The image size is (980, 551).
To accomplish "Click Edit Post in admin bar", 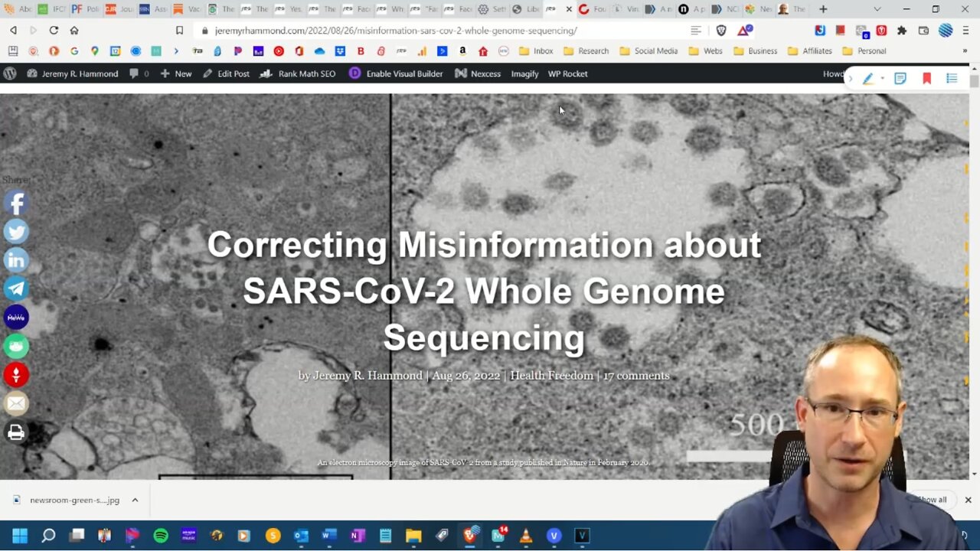I will pos(226,73).
